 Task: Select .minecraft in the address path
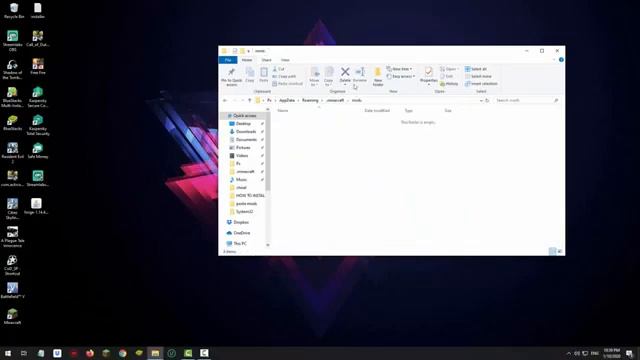point(335,100)
